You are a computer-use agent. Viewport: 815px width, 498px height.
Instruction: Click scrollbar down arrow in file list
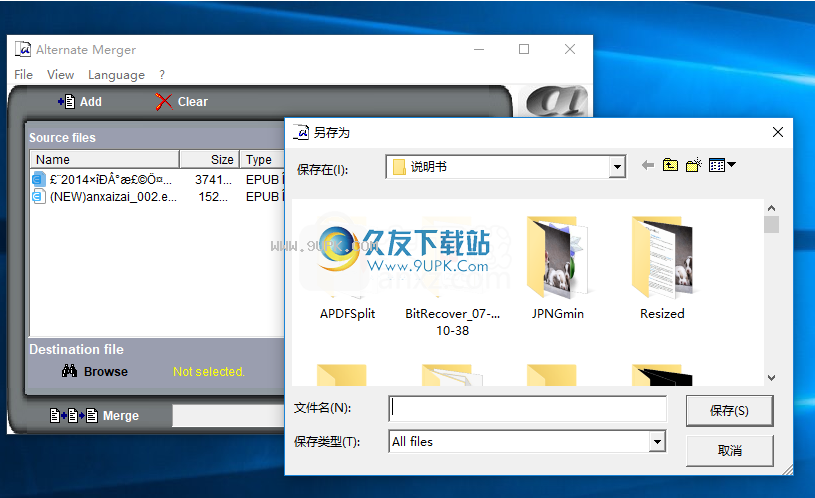[771, 378]
